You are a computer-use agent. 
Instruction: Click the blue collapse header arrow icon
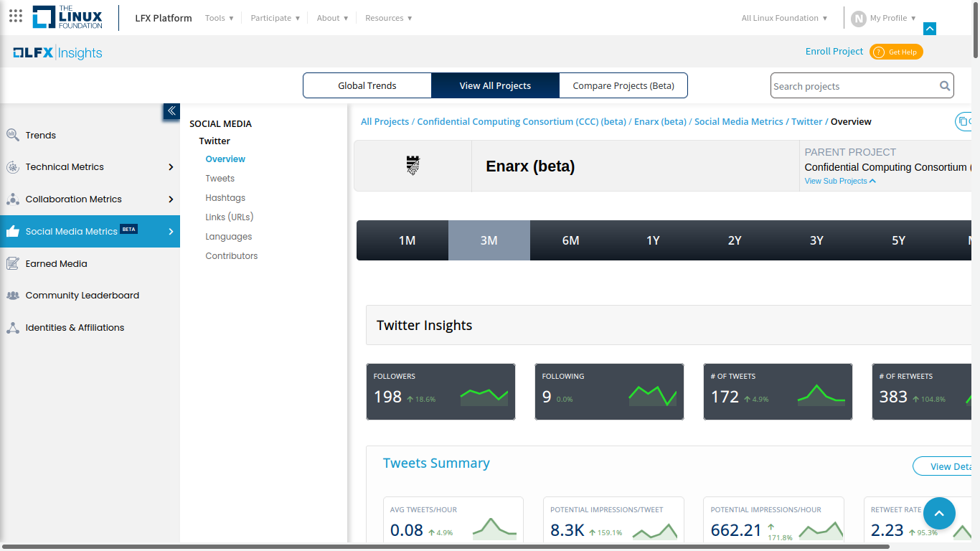click(930, 29)
